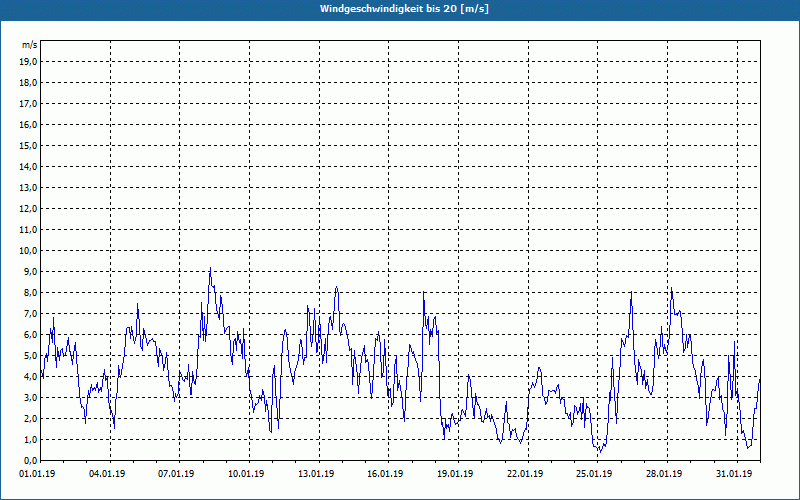Click the date label 16.01.19
This screenshot has height=500, width=800.
(385, 474)
